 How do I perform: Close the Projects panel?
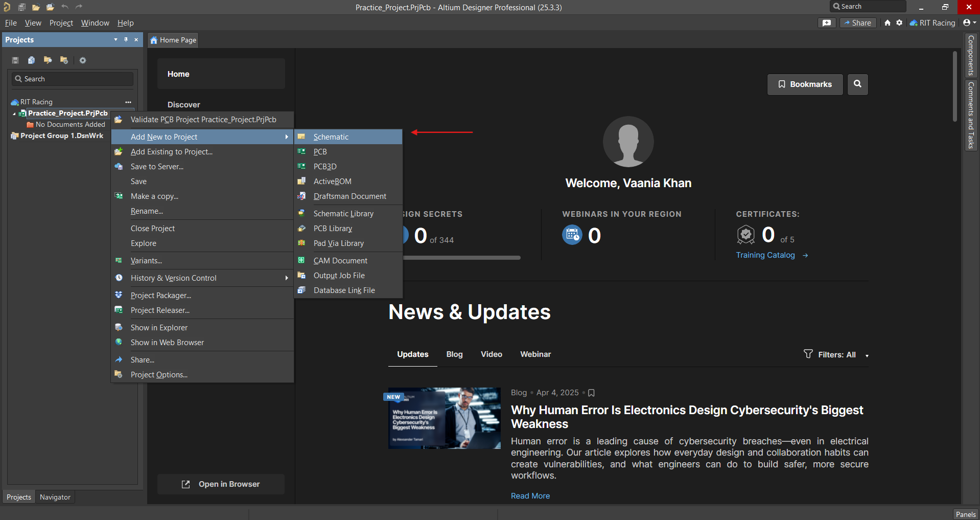(136, 39)
